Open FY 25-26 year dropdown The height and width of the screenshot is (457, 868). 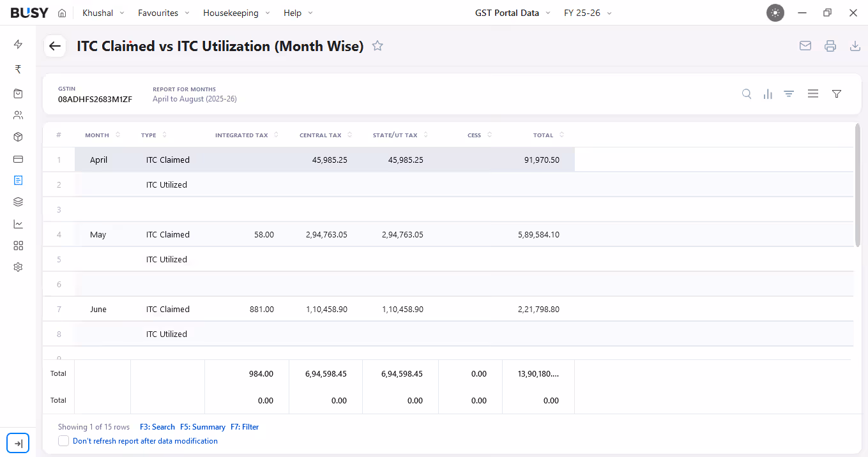tap(588, 13)
